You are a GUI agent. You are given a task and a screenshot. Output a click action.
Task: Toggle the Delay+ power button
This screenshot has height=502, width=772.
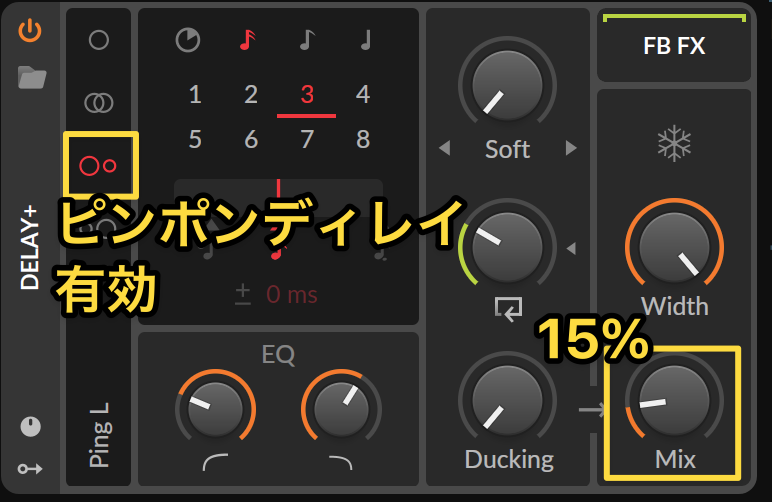click(x=30, y=30)
